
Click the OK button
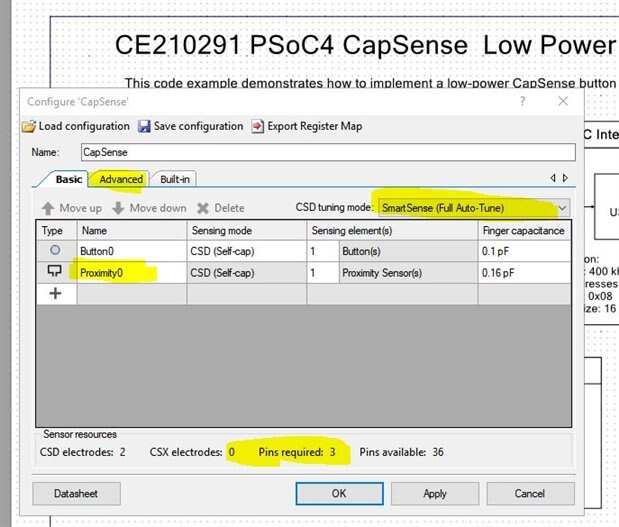(x=339, y=493)
